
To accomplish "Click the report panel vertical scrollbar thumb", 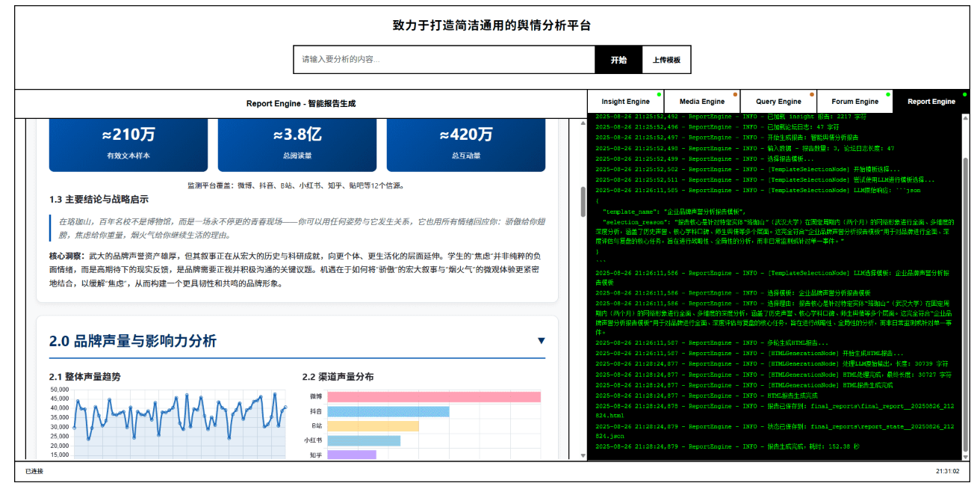I will coord(583,202).
